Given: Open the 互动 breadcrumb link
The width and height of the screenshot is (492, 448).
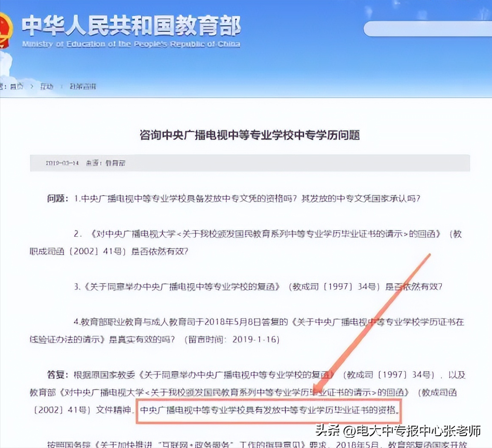Looking at the screenshot, I should coord(47,86).
